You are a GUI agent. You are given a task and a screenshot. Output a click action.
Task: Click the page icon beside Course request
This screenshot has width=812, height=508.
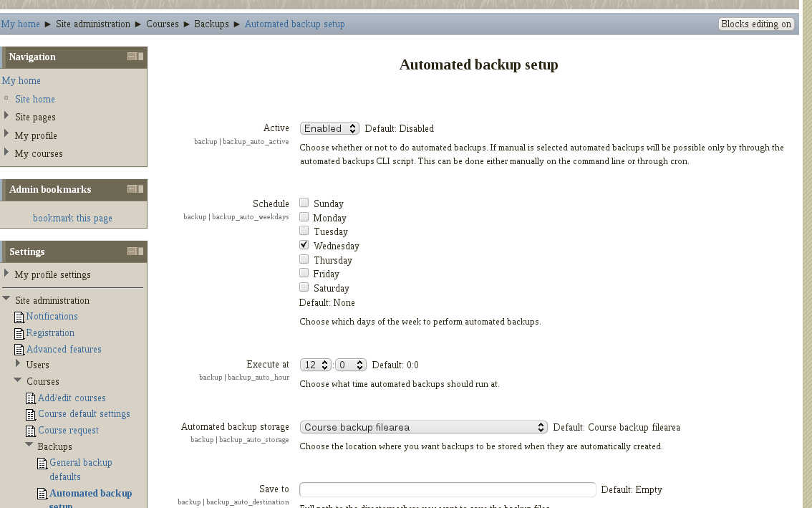pos(31,431)
